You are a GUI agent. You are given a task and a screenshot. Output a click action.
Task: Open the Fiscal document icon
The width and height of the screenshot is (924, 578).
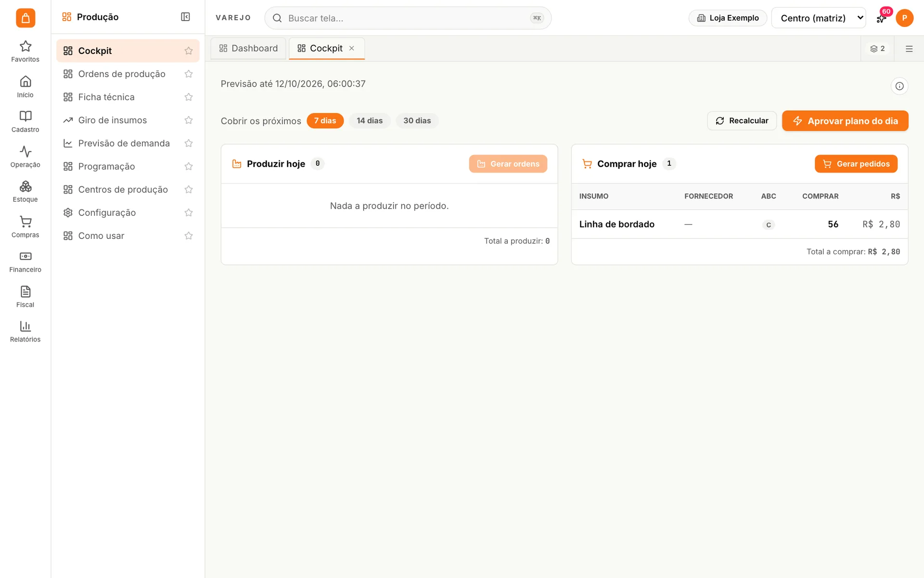tap(25, 297)
